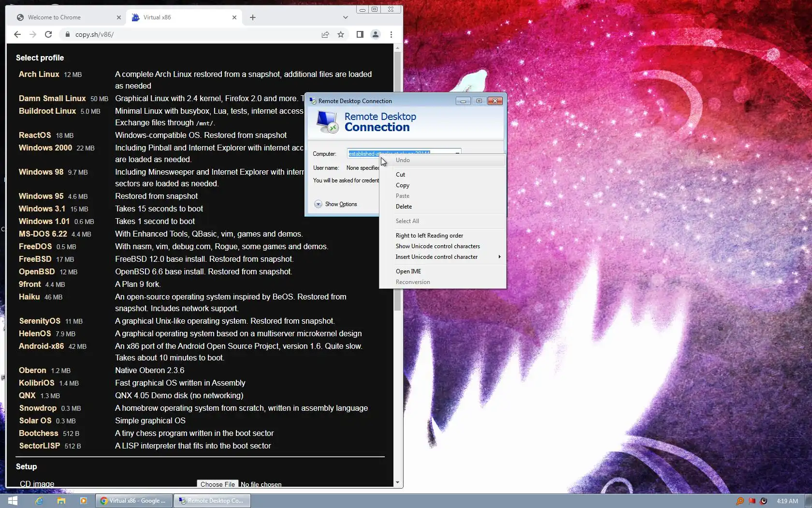
Task: Open the ReactOS profile
Action: coord(35,135)
